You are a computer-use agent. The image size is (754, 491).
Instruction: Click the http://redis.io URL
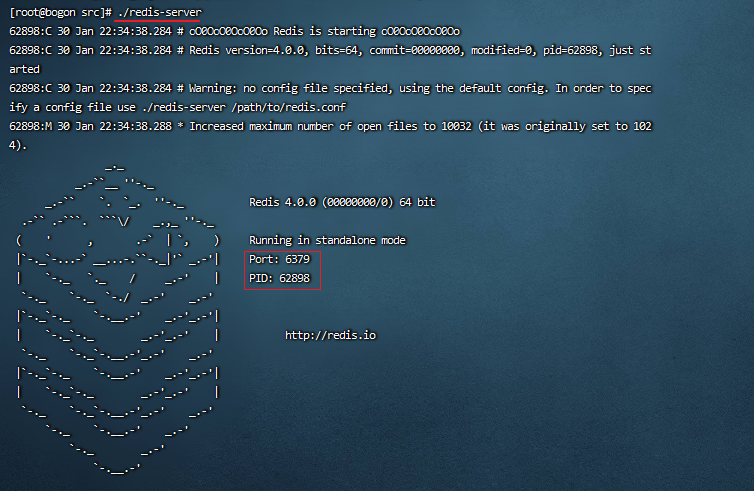click(x=330, y=335)
